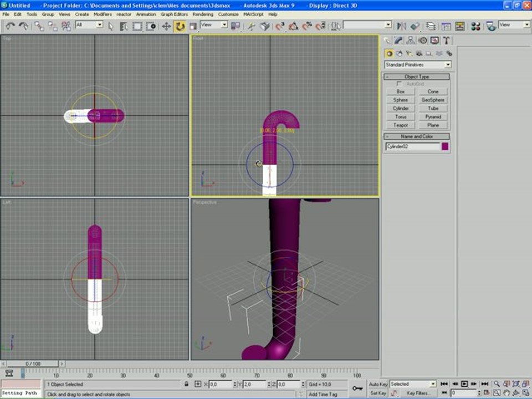Collapse the Name and Color rollout
The height and width of the screenshot is (399, 532).
coord(417,136)
